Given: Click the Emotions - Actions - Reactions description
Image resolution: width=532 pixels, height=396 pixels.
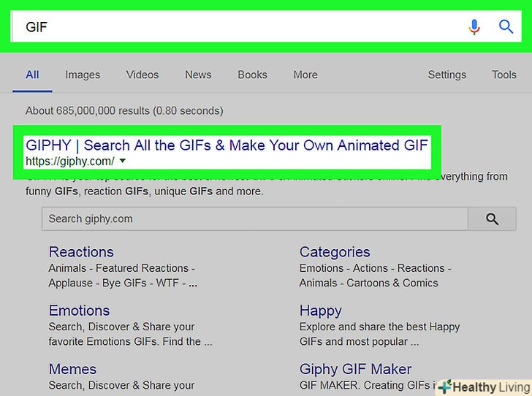Looking at the screenshot, I should [x=375, y=268].
